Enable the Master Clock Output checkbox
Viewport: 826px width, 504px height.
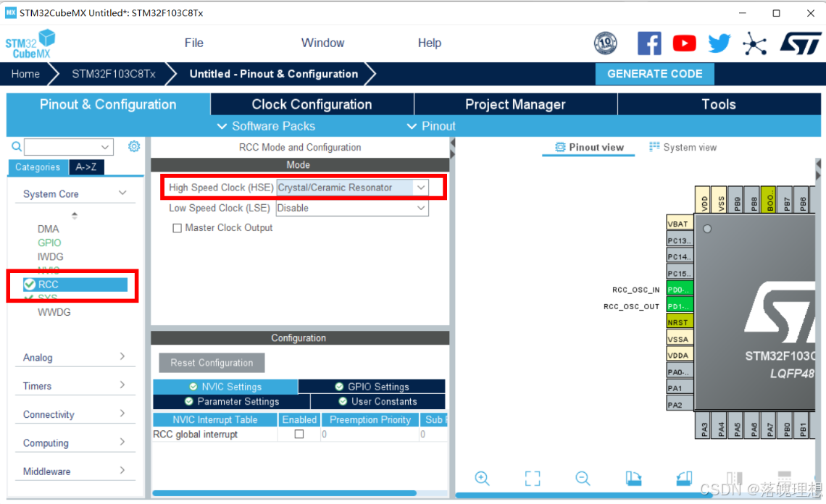[x=177, y=228]
